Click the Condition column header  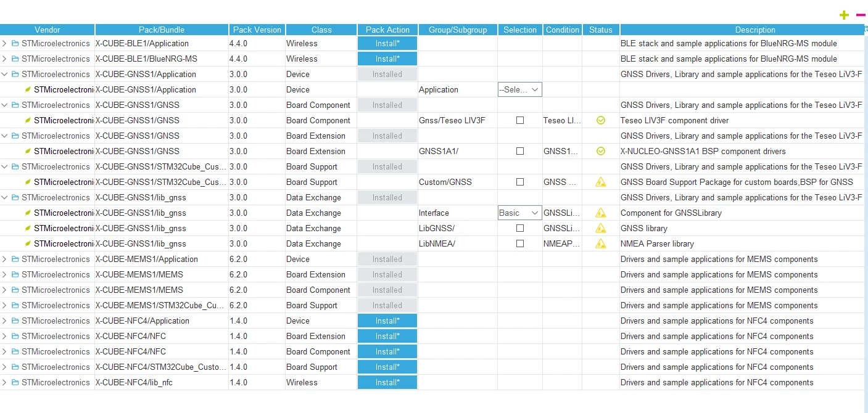[563, 30]
